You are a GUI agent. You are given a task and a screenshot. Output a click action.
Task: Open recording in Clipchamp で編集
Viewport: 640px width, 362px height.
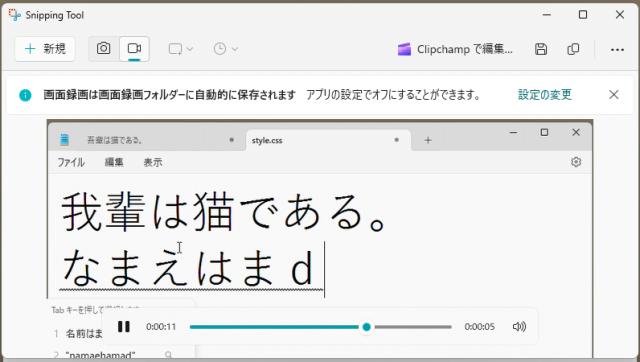[x=455, y=49]
